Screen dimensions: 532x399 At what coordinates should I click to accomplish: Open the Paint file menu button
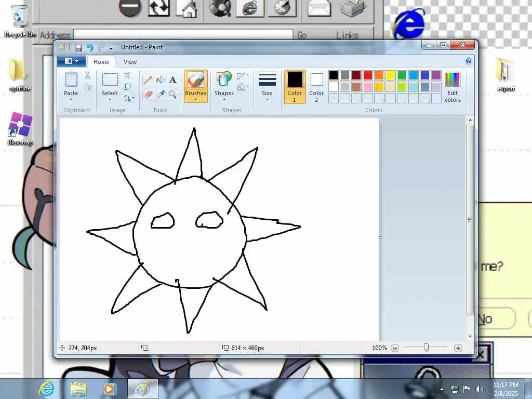click(x=71, y=61)
